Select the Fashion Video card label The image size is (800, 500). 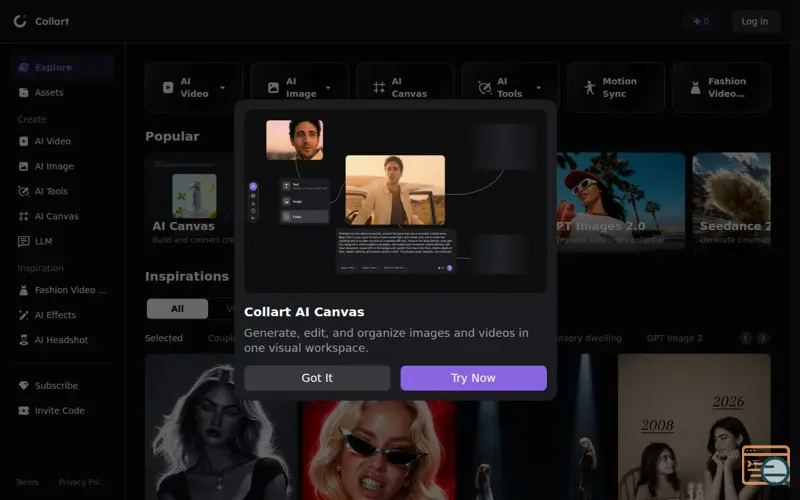(x=727, y=88)
